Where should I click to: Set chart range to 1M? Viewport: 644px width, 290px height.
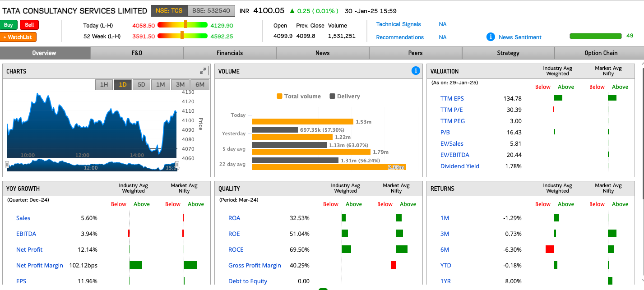161,84
